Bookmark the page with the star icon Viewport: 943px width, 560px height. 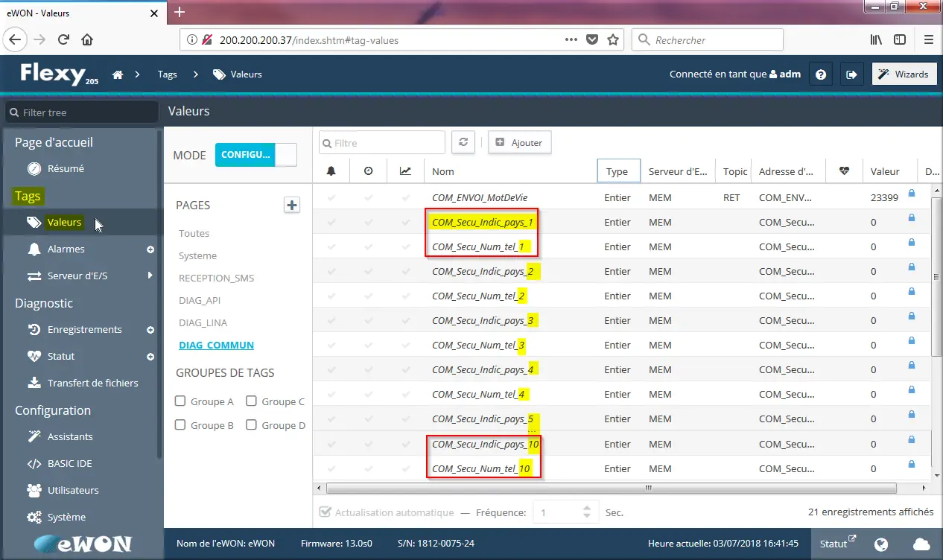613,39
